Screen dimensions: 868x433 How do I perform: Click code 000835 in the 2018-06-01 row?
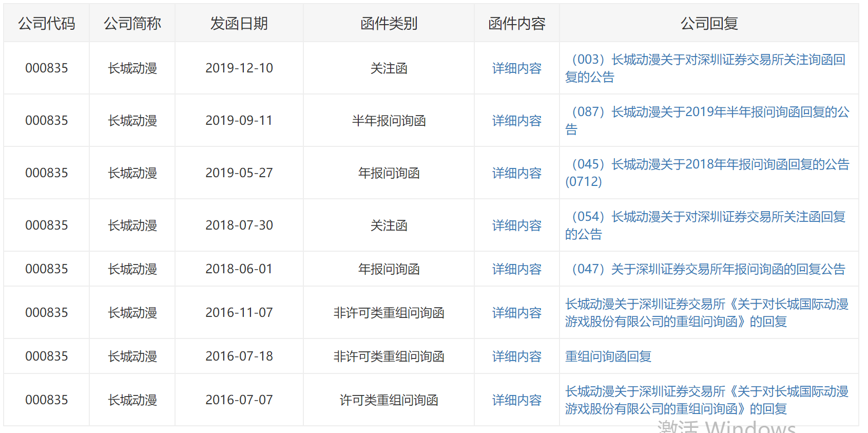click(x=47, y=269)
